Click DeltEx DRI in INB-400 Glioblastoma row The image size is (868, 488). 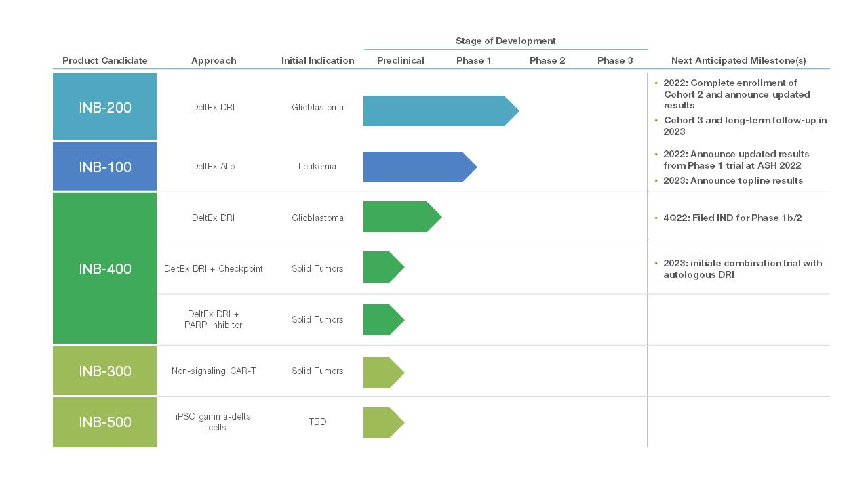tap(213, 218)
